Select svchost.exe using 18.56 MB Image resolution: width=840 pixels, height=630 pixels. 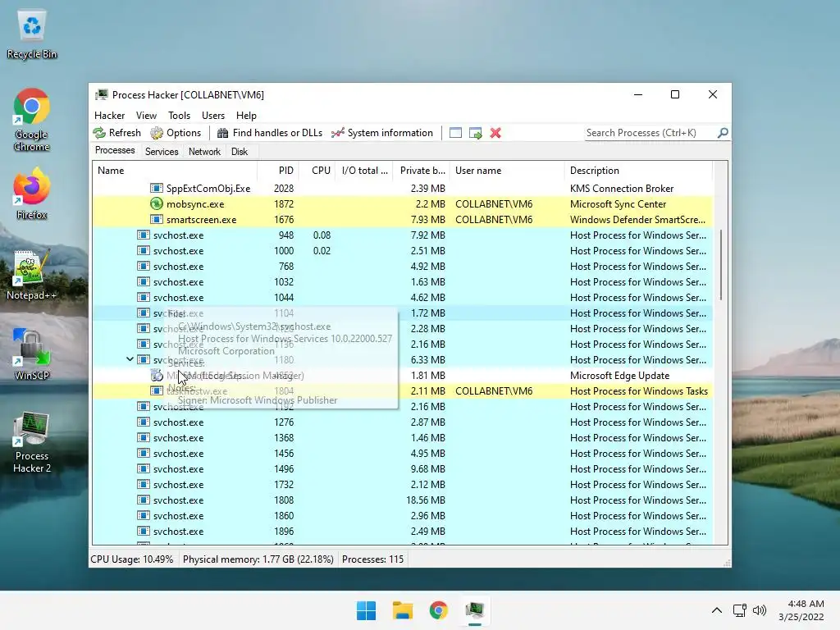click(403, 500)
